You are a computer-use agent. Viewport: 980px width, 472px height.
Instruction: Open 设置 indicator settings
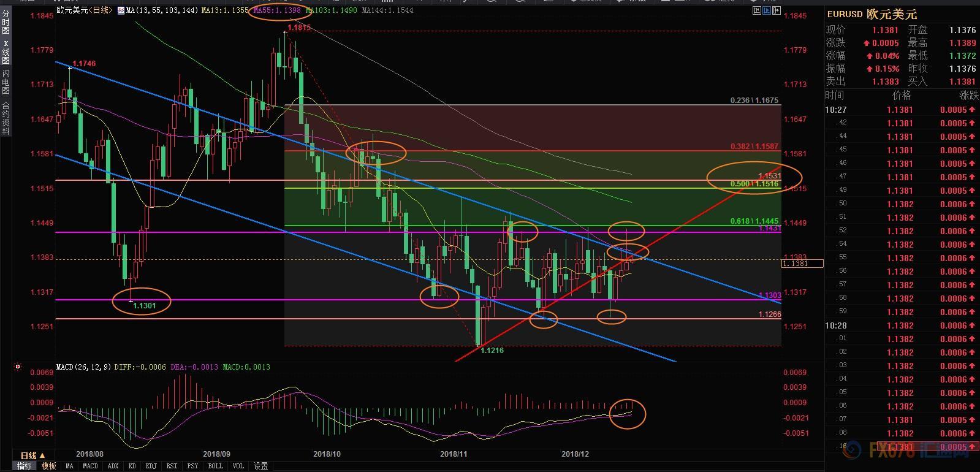point(261,466)
